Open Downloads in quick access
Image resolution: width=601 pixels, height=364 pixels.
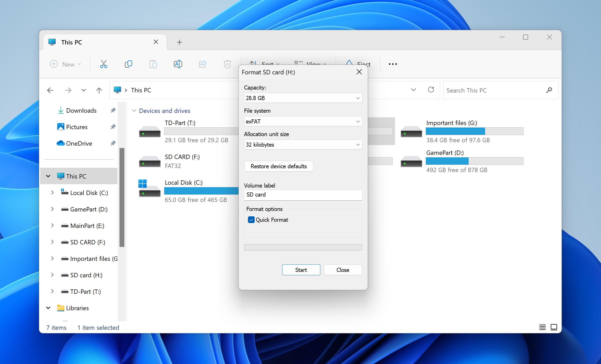click(x=77, y=110)
